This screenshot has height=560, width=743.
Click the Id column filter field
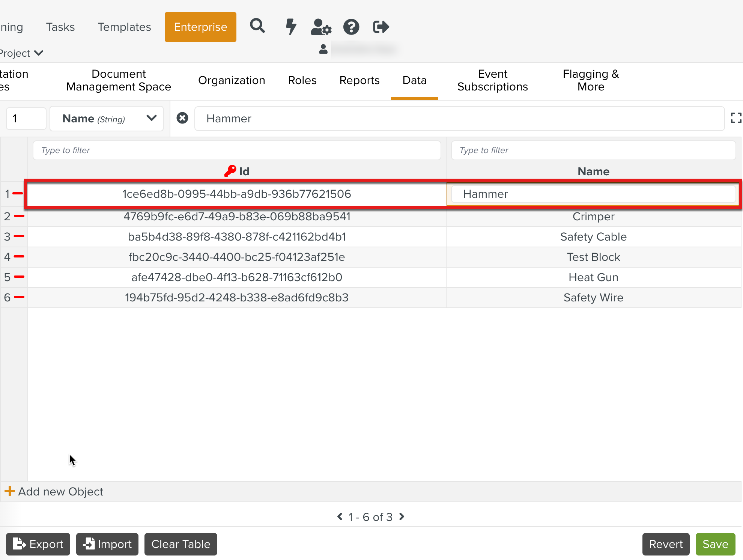[237, 150]
